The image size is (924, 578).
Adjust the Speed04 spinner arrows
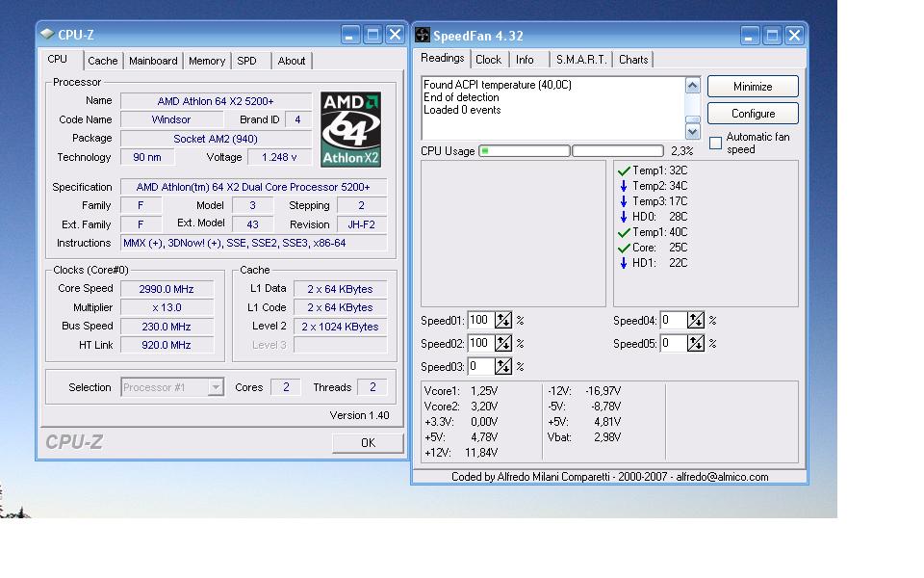tap(696, 320)
